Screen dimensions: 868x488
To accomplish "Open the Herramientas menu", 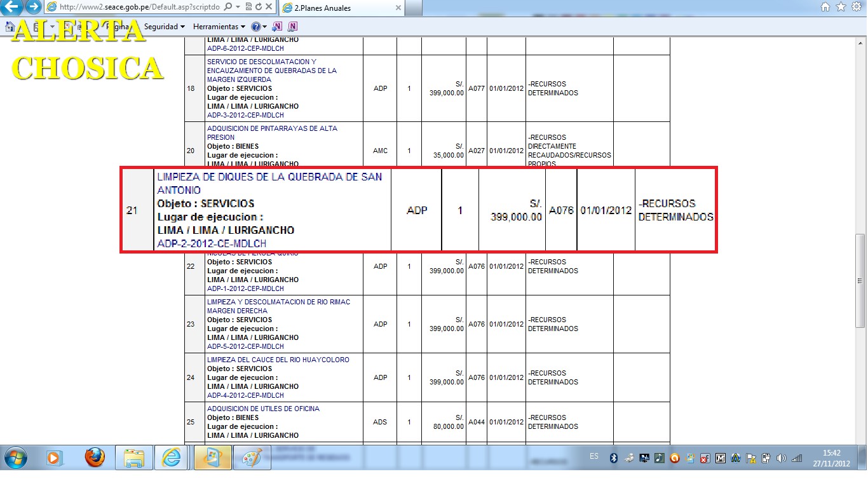I will coord(219,27).
